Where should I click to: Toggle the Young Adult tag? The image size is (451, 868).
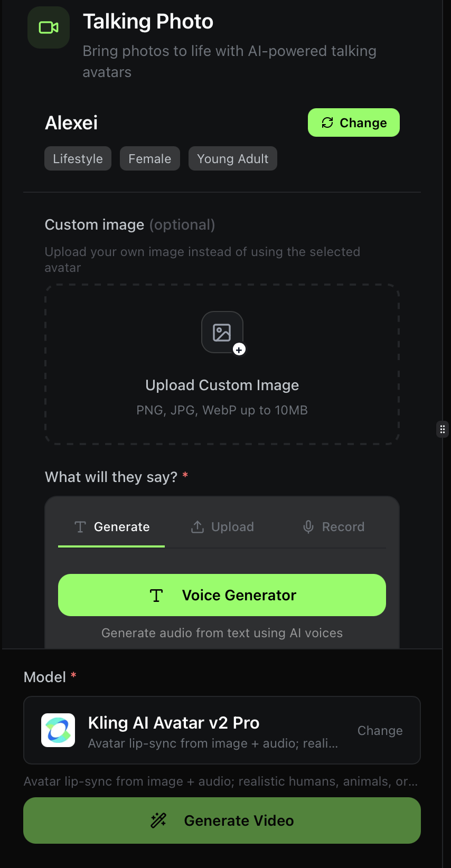click(x=232, y=158)
